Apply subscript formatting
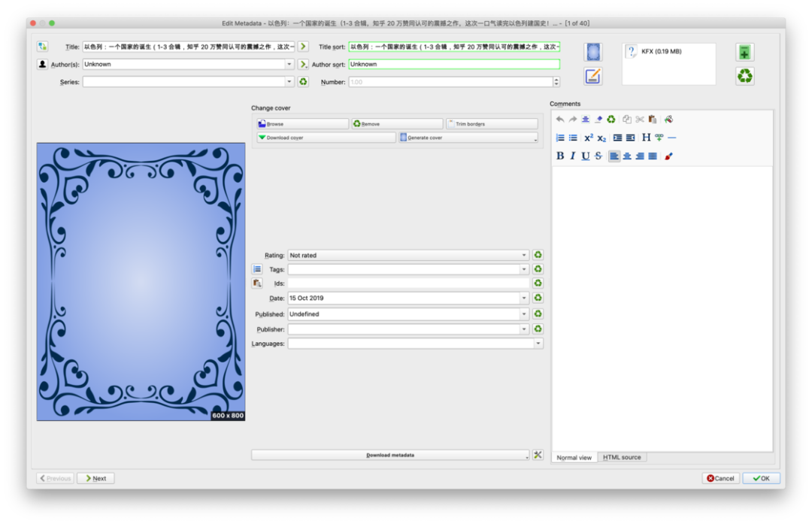 point(601,138)
